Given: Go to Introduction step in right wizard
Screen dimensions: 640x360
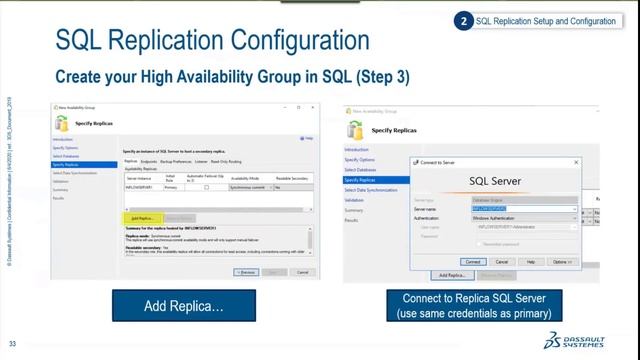Looking at the screenshot, I should [x=356, y=150].
